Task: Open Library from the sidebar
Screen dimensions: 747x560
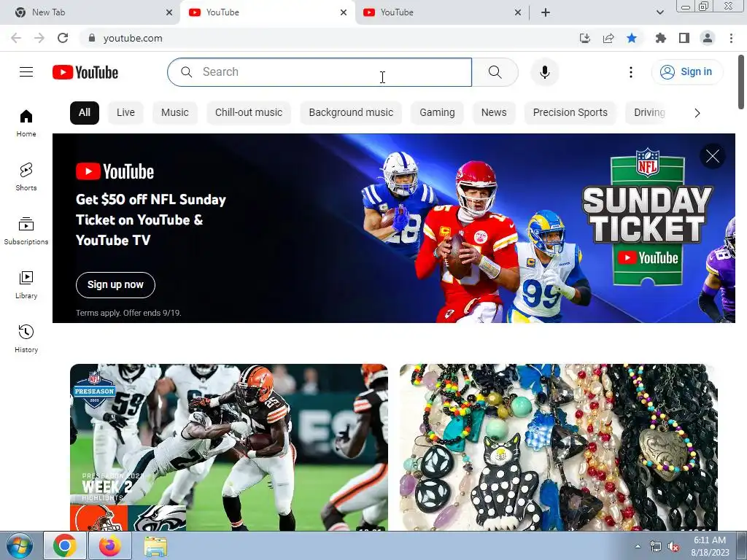Action: (26, 285)
